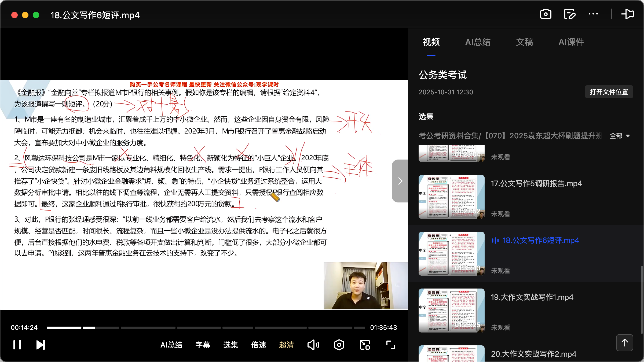
Task: Toggle the 超清 quality setting
Action: pyautogui.click(x=287, y=345)
